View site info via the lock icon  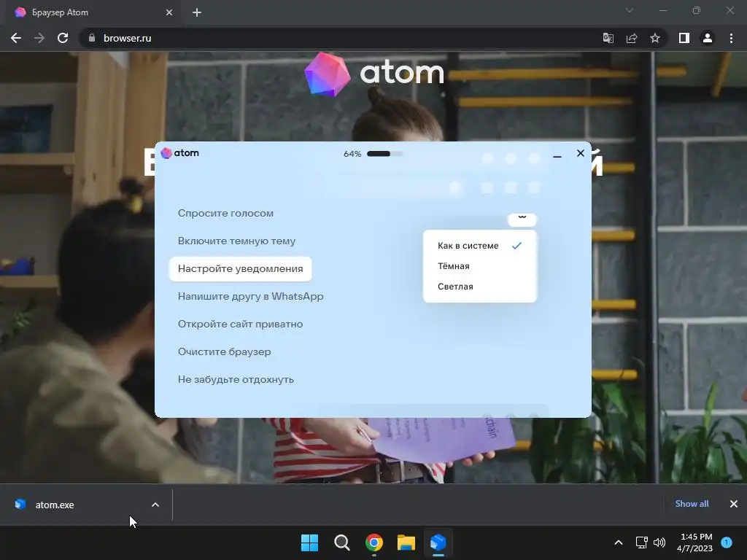[92, 38]
